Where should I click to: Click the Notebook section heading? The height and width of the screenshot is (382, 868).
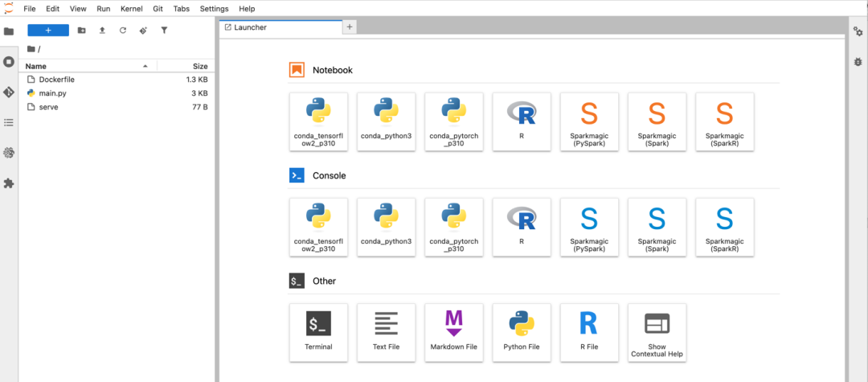(x=333, y=70)
